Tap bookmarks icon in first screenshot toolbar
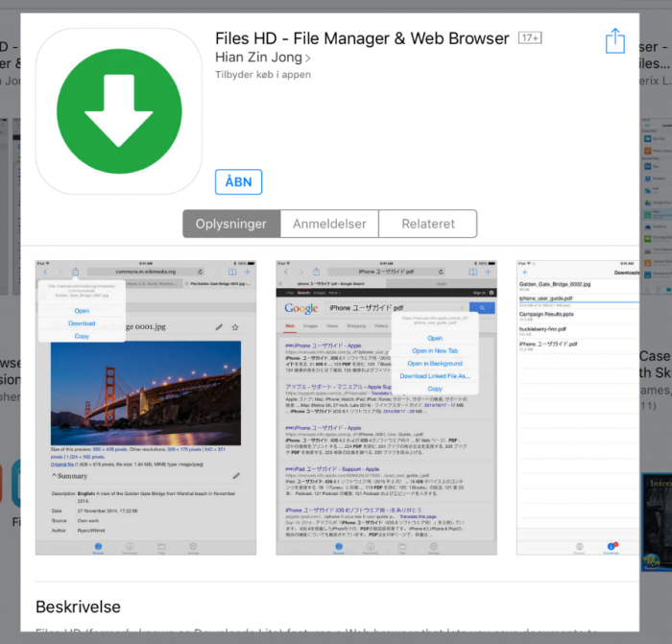 232,272
